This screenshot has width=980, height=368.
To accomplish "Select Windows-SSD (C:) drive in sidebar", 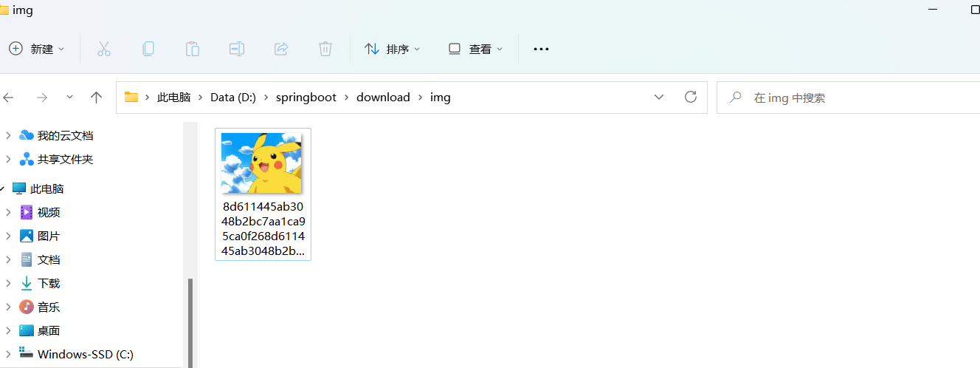I will tap(86, 354).
